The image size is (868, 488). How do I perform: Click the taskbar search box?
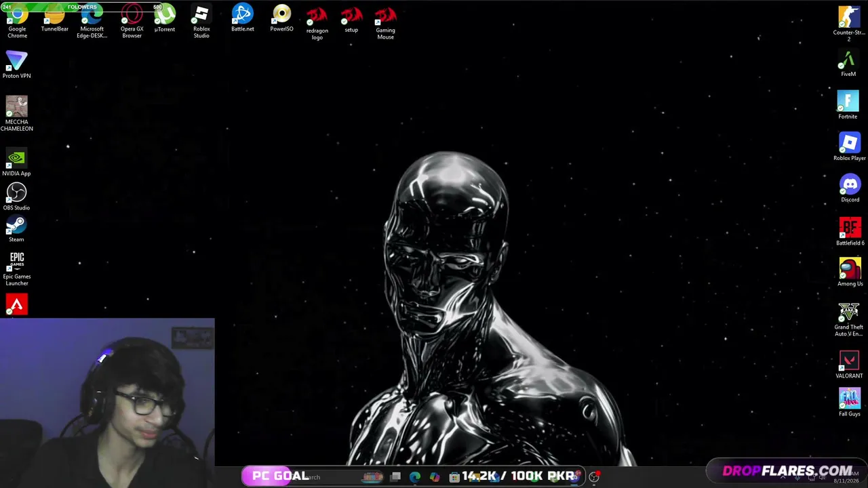click(319, 477)
